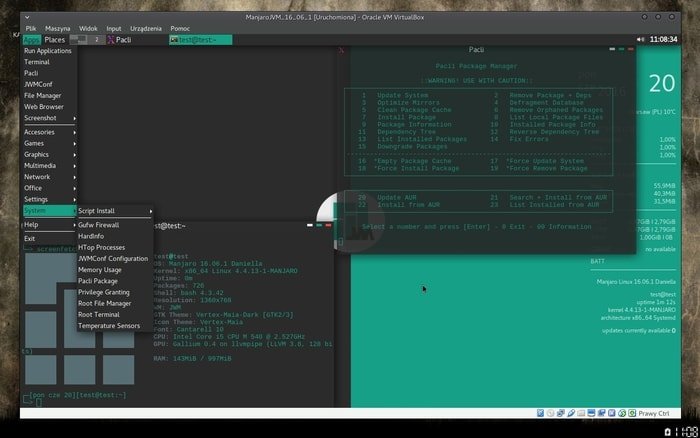Click the mouse integration indicator icon
Screen dimensions: 700x438
(x=622, y=413)
